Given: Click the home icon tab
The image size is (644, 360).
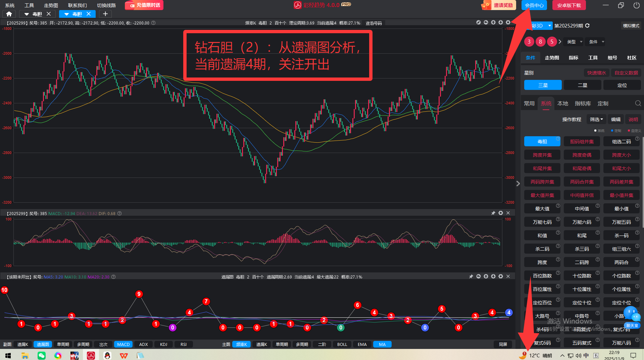Looking at the screenshot, I should 9,14.
